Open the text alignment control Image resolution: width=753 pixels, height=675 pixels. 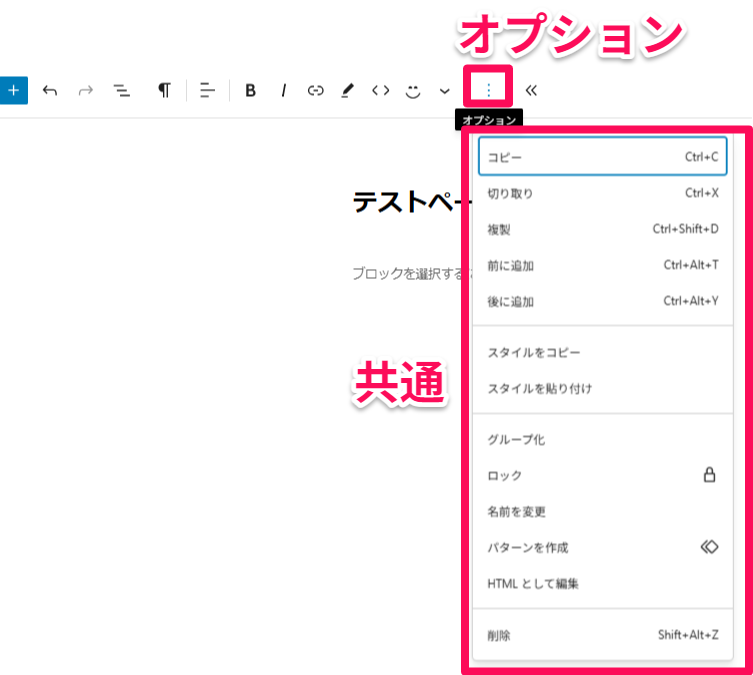point(207,90)
